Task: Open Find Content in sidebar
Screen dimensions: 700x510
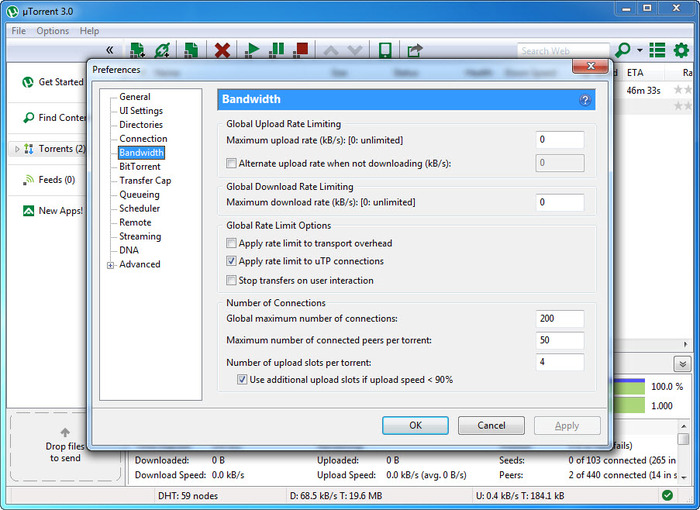Action: pyautogui.click(x=54, y=117)
